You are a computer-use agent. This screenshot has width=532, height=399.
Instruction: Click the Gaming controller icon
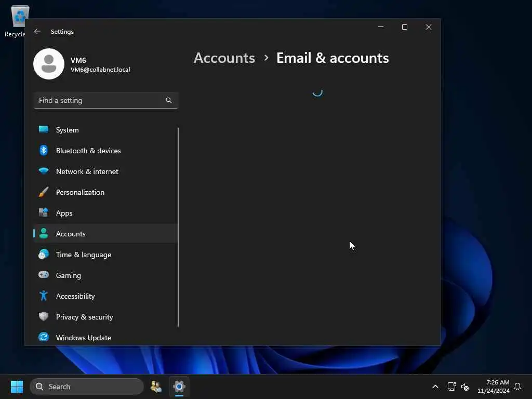(44, 275)
